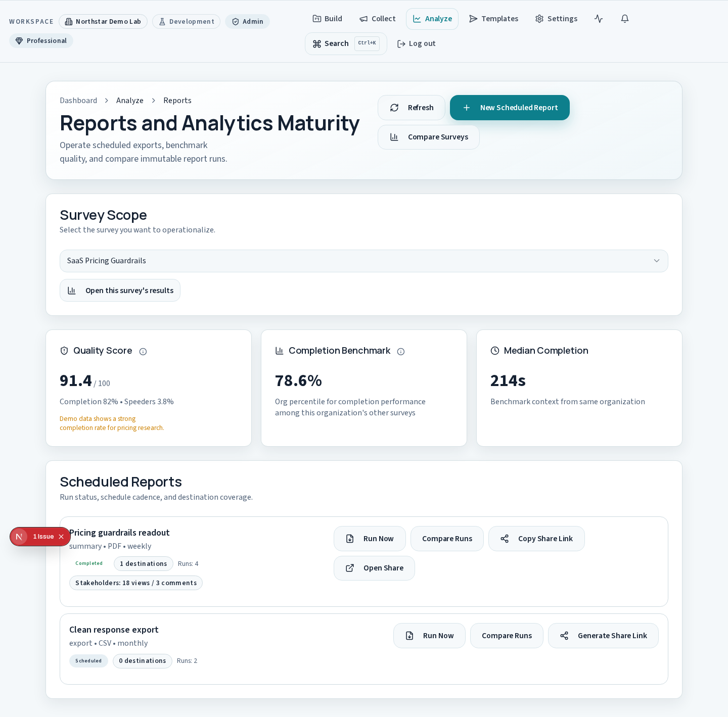Click the Completed status badge
Image resolution: width=728 pixels, height=717 pixels.
(x=89, y=563)
